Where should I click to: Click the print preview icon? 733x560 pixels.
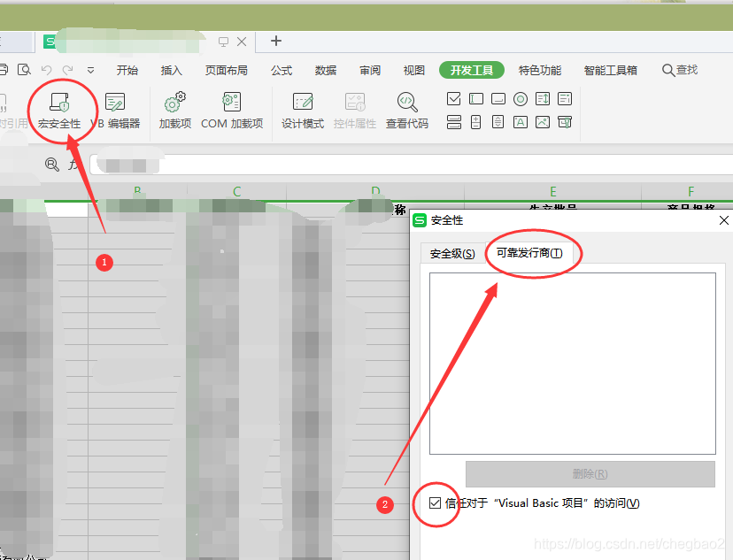pyautogui.click(x=24, y=70)
